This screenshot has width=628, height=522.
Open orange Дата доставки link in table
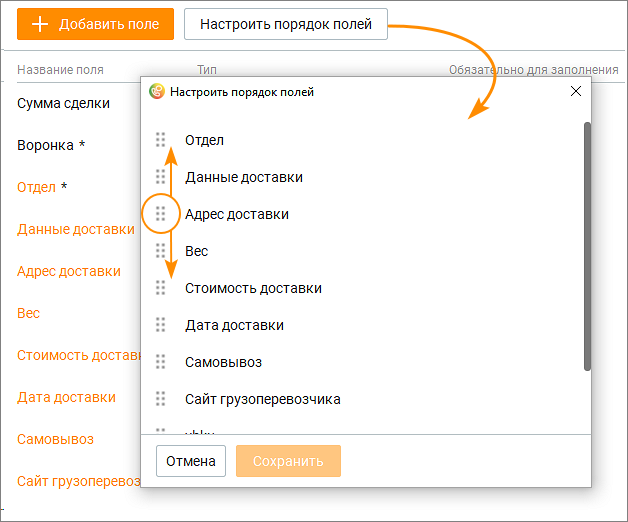coord(66,397)
